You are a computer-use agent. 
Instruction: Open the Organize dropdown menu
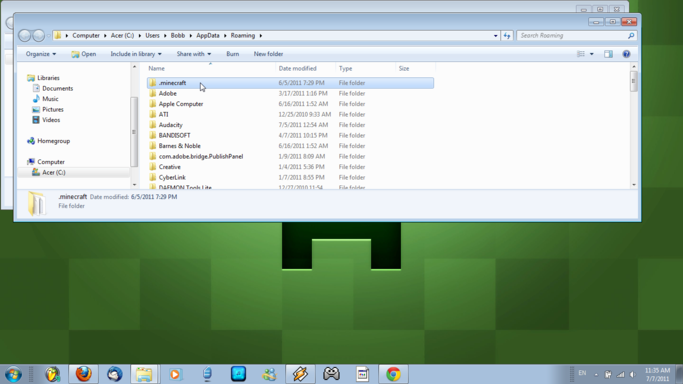[x=41, y=54]
